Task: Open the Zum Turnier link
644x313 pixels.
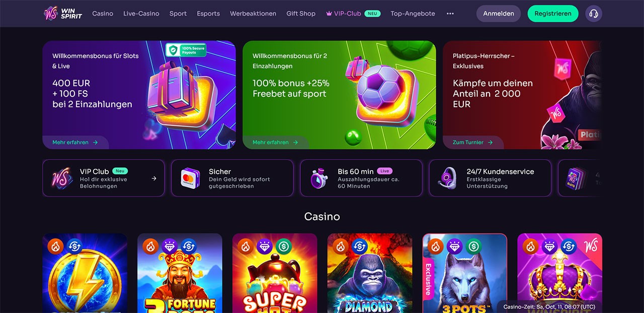Action: [472, 142]
